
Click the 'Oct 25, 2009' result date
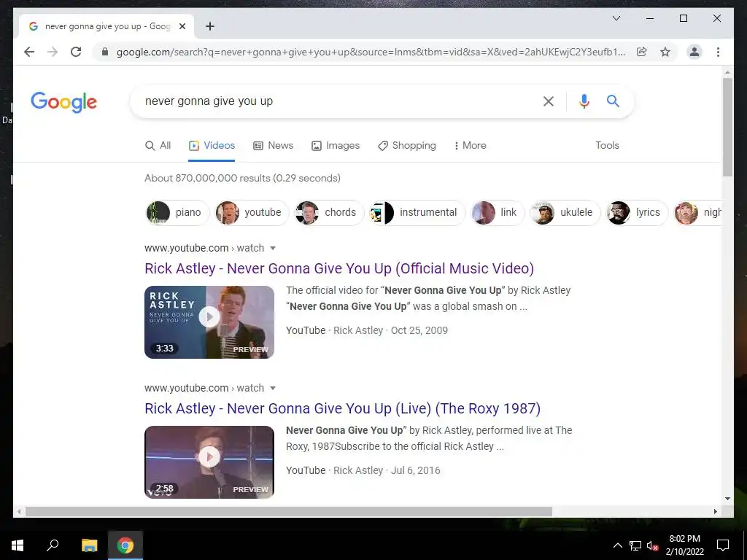pyautogui.click(x=419, y=330)
